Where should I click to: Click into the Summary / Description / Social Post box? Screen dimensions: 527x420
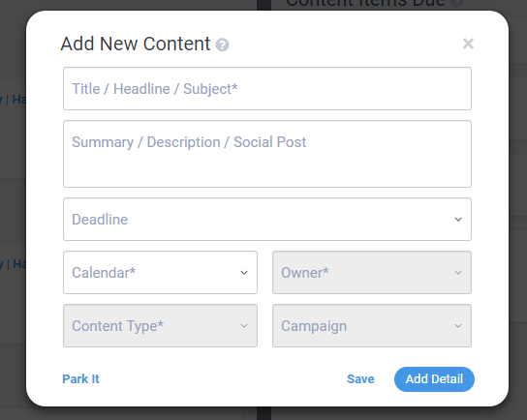pyautogui.click(x=267, y=154)
